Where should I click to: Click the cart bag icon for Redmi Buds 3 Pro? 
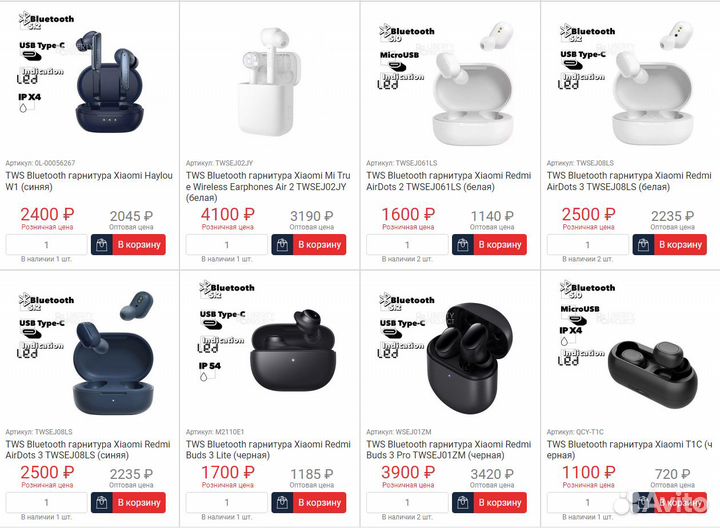[463, 503]
